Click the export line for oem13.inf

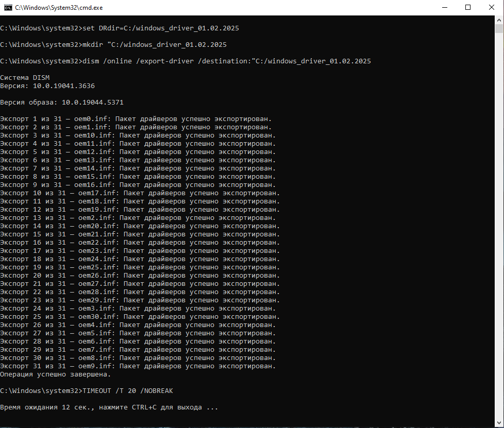[x=138, y=160]
